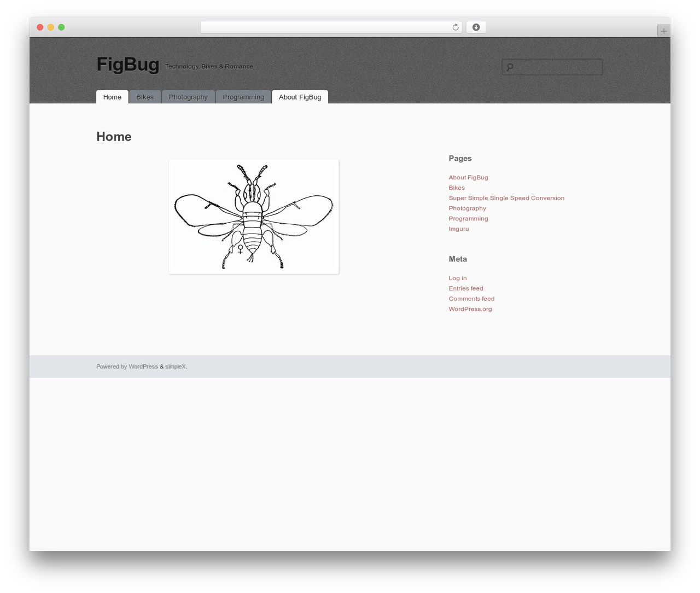
Task: Open the fig wasp illustration
Action: tap(254, 217)
